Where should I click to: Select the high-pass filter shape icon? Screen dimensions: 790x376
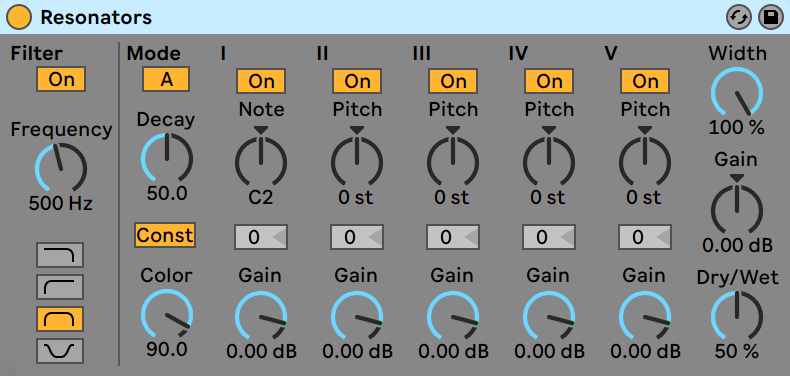coord(60,287)
